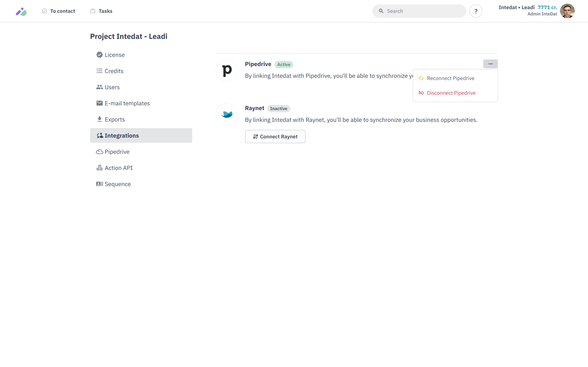Image resolution: width=588 pixels, height=367 pixels.
Task: Open the Pipedrive three-dot options menu
Action: [490, 64]
